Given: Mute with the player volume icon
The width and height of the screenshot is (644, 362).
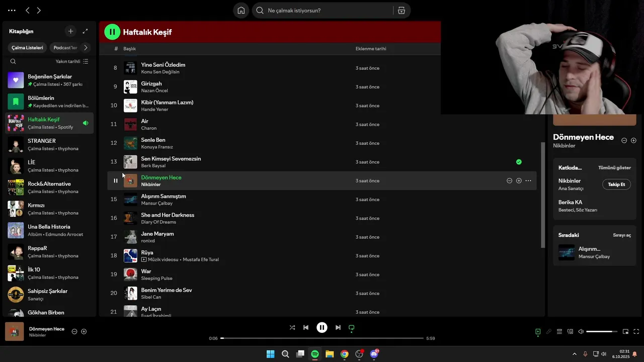Looking at the screenshot, I should tap(581, 331).
